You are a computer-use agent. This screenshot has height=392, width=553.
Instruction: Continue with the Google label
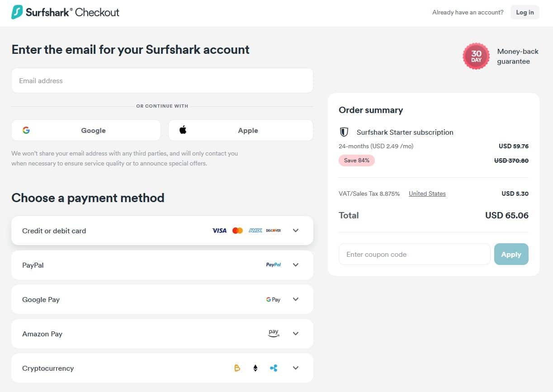(93, 130)
